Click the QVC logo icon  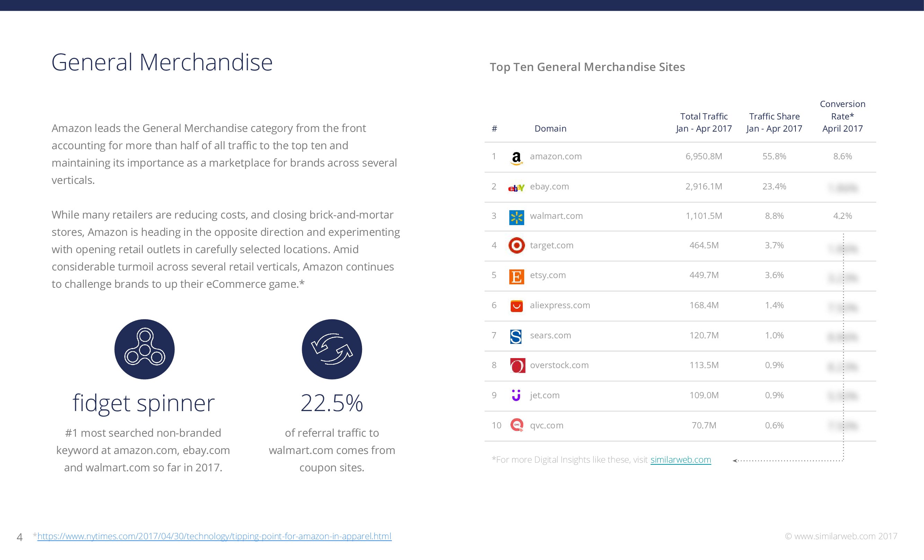click(517, 425)
